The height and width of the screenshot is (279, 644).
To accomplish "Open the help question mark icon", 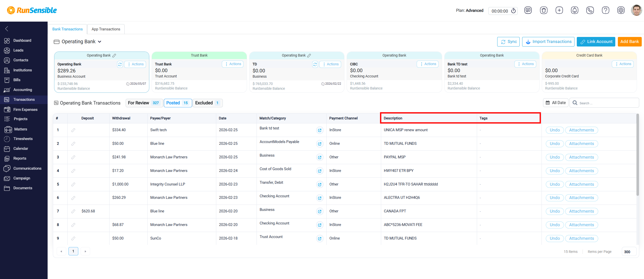I will click(x=605, y=10).
